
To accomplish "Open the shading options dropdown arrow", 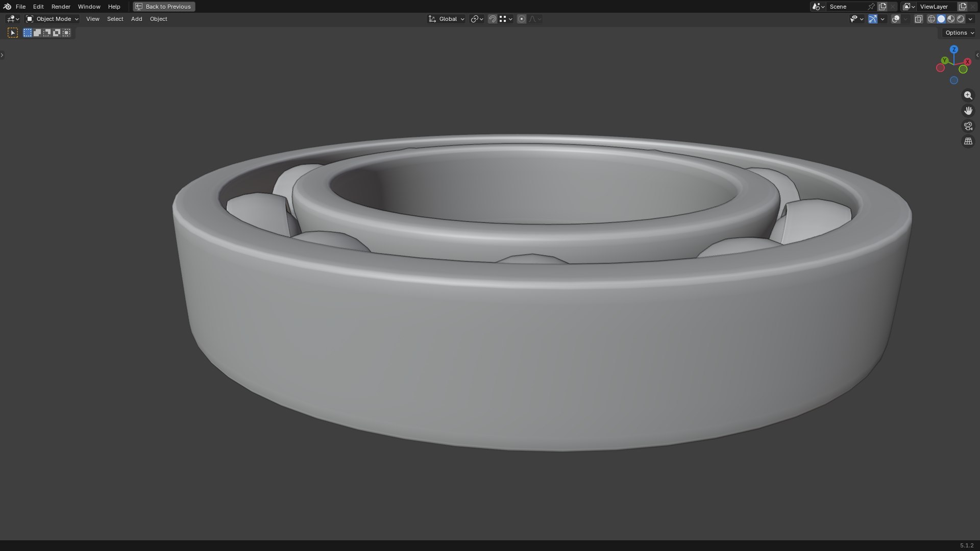I will click(x=970, y=19).
